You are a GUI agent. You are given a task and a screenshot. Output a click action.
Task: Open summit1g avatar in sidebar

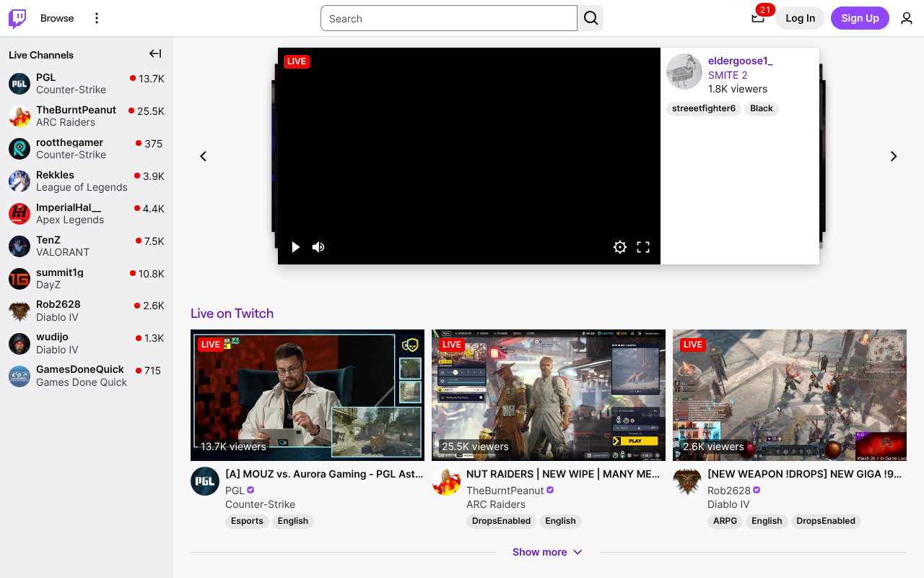click(19, 279)
